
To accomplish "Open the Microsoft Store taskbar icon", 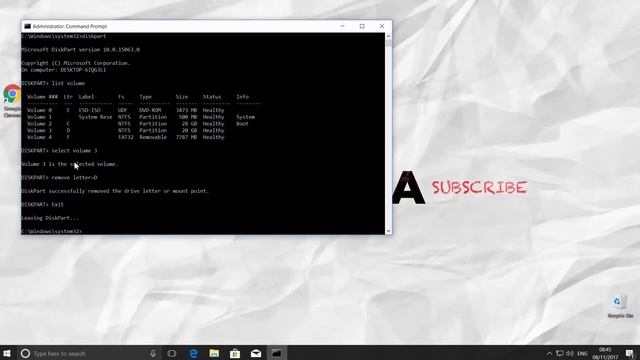I will tap(235, 353).
